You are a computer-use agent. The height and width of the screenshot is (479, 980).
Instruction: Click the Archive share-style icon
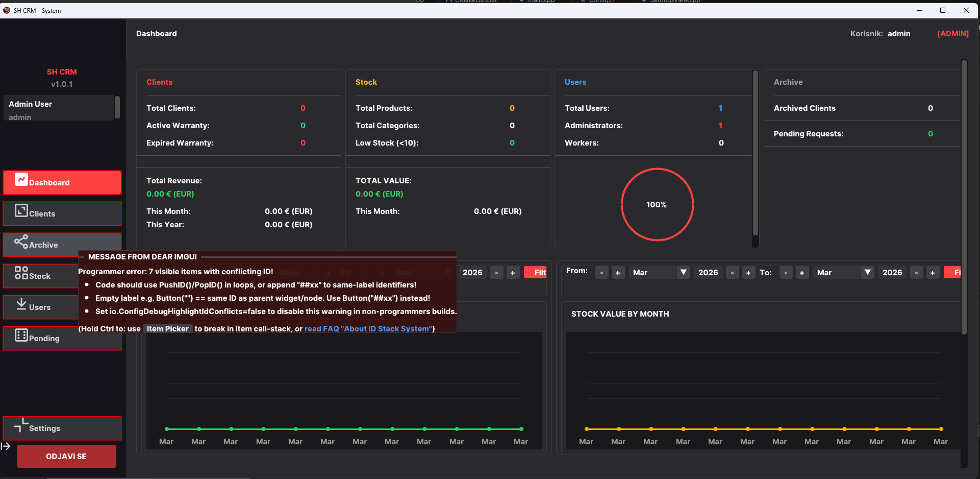21,242
